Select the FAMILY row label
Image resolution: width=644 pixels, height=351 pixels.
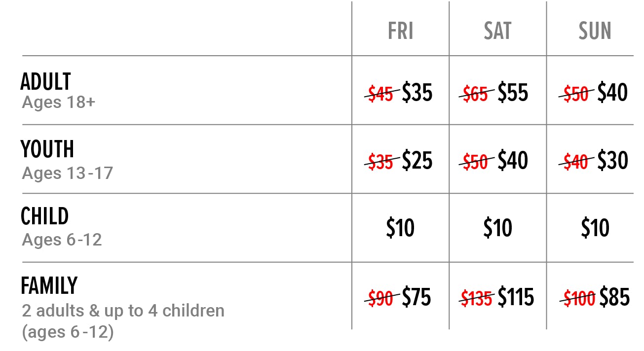point(49,285)
